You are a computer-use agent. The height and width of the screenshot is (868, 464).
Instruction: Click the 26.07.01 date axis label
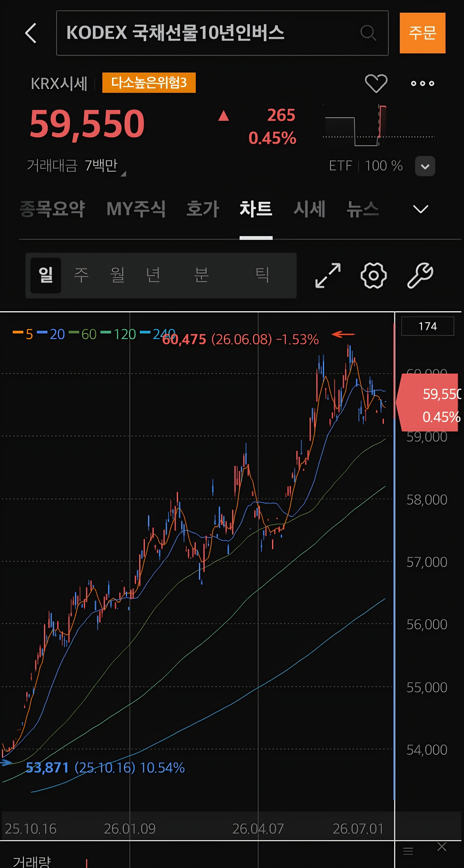(x=358, y=829)
